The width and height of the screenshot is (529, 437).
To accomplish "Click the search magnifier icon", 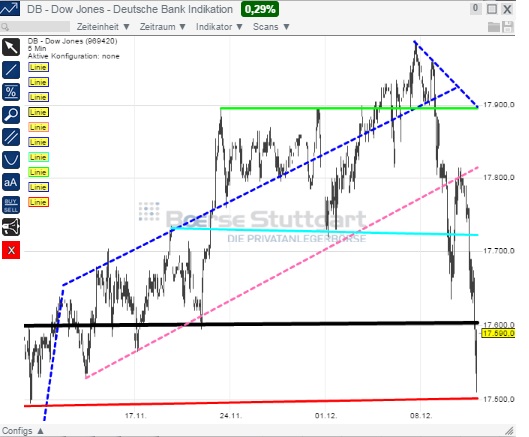I will 5,27.
